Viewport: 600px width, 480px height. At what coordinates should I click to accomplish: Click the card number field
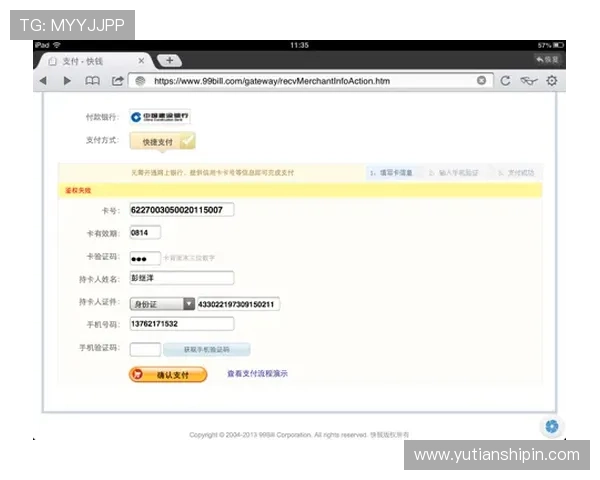[x=182, y=210]
